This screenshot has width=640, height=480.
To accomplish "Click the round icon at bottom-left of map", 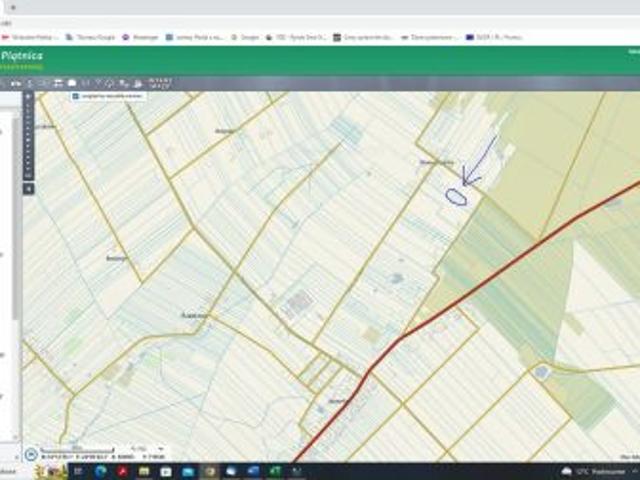I will pyautogui.click(x=31, y=454).
